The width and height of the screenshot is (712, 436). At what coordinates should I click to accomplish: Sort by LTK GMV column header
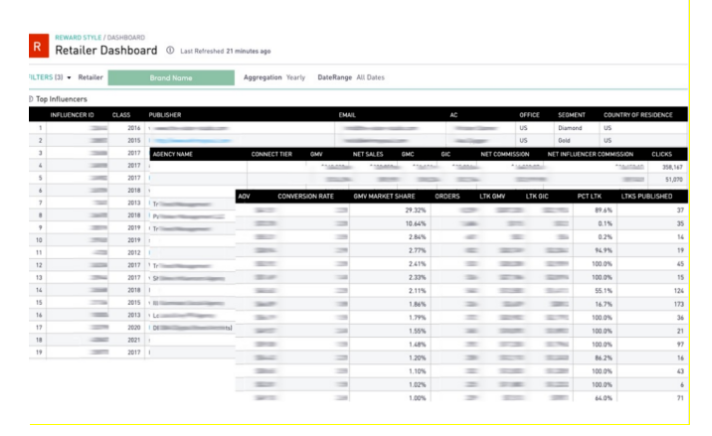pos(492,196)
